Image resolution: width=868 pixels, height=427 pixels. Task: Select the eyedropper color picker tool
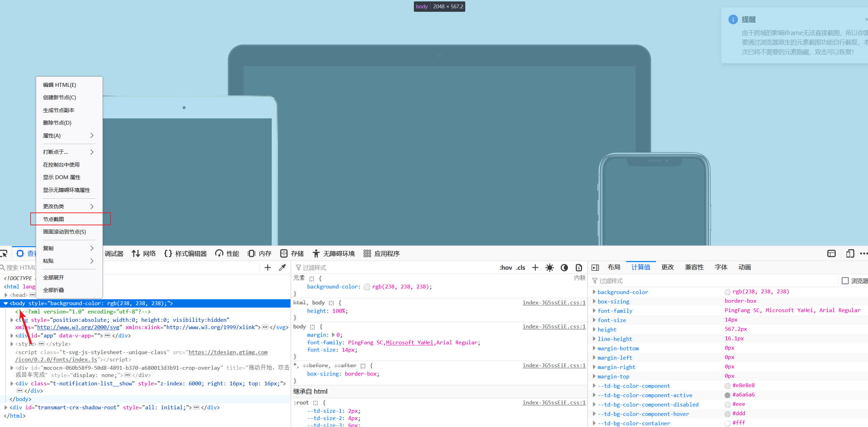tap(282, 268)
